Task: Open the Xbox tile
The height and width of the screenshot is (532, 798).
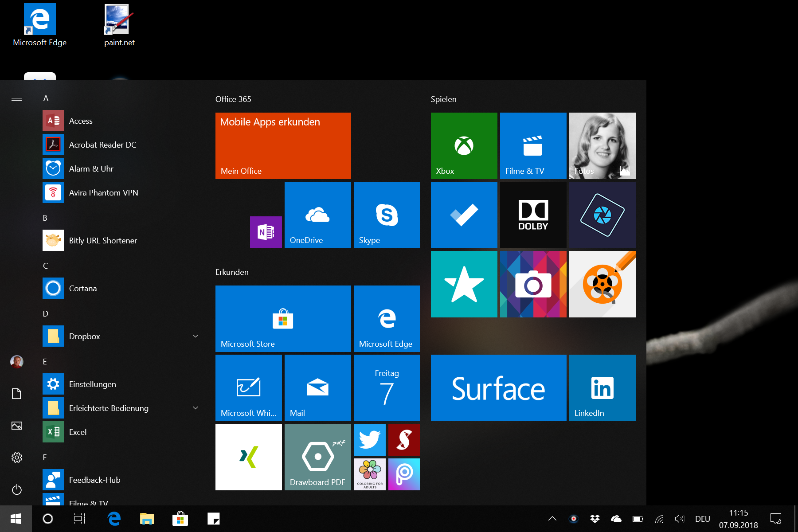Action: (x=464, y=146)
